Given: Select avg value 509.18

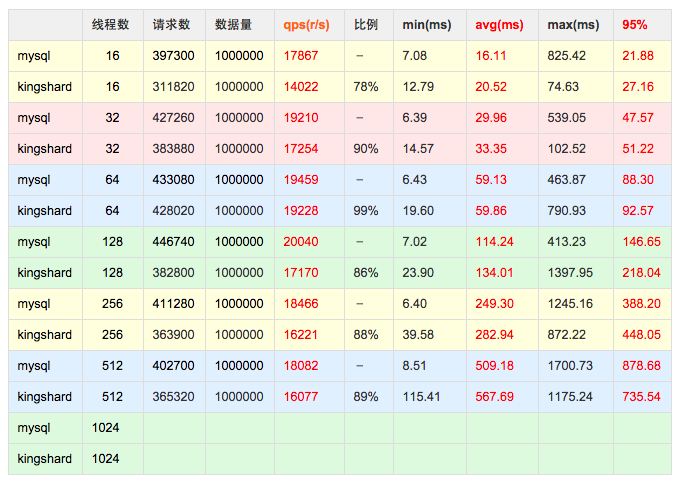Looking at the screenshot, I should click(494, 365).
